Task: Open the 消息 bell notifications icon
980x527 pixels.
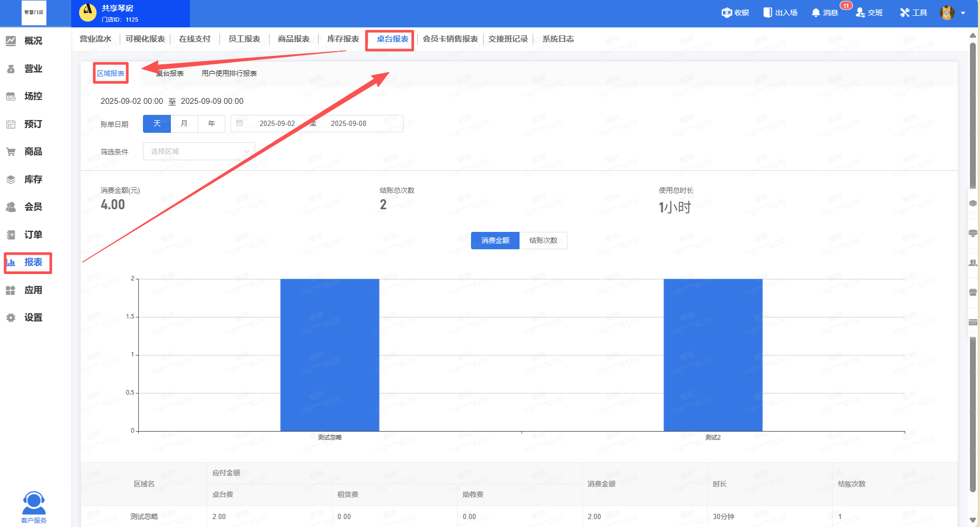Action: [x=816, y=13]
